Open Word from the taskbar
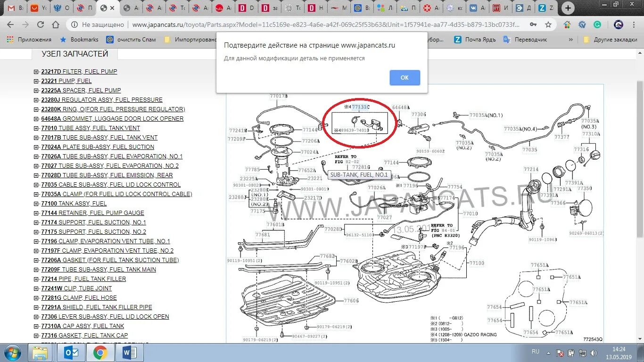The image size is (644, 362). click(129, 353)
